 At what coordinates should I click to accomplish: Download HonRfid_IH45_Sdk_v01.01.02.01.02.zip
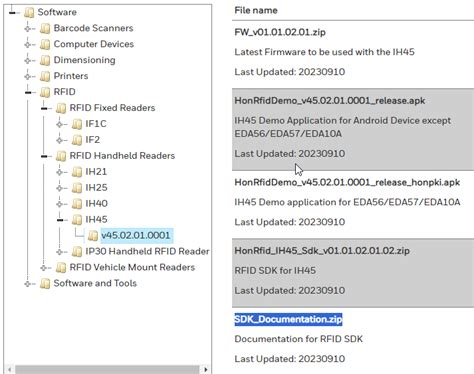[322, 251]
